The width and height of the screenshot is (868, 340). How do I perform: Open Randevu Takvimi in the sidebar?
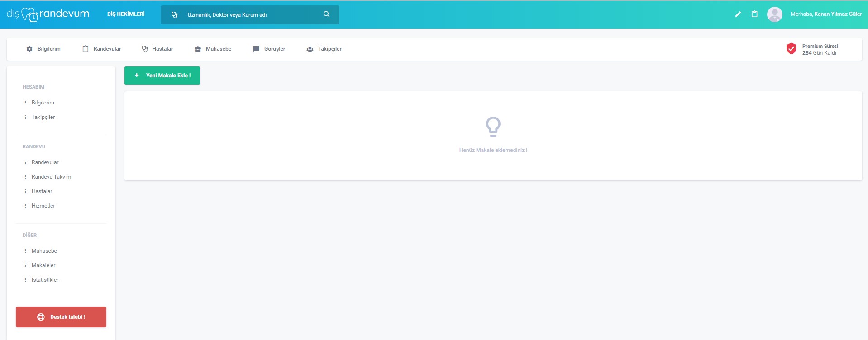pyautogui.click(x=52, y=177)
